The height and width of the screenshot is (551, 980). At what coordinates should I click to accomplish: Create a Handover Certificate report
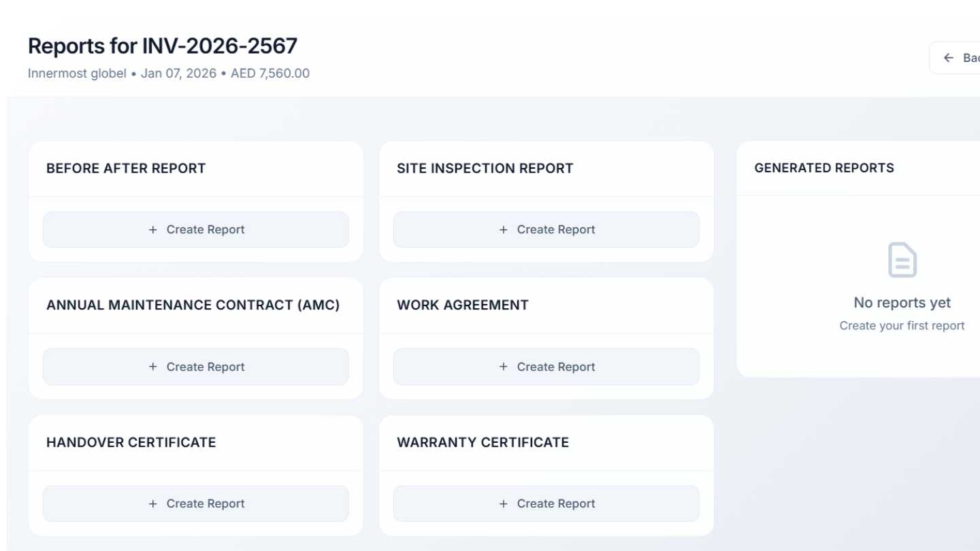click(x=196, y=503)
